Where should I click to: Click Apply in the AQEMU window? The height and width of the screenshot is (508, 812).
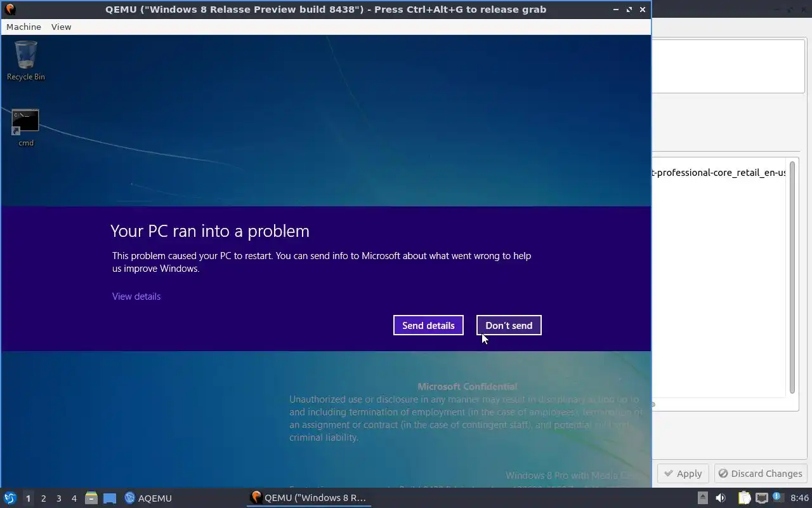[x=683, y=474]
